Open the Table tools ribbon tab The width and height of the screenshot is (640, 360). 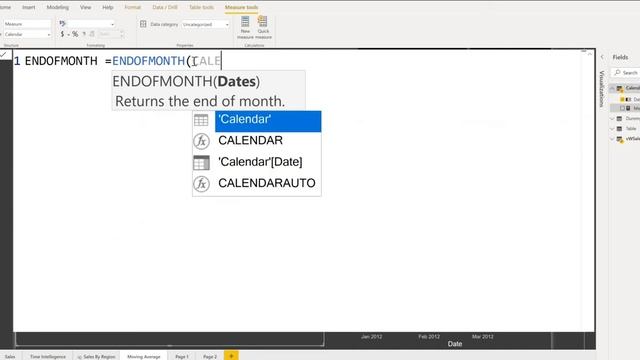click(201, 7)
